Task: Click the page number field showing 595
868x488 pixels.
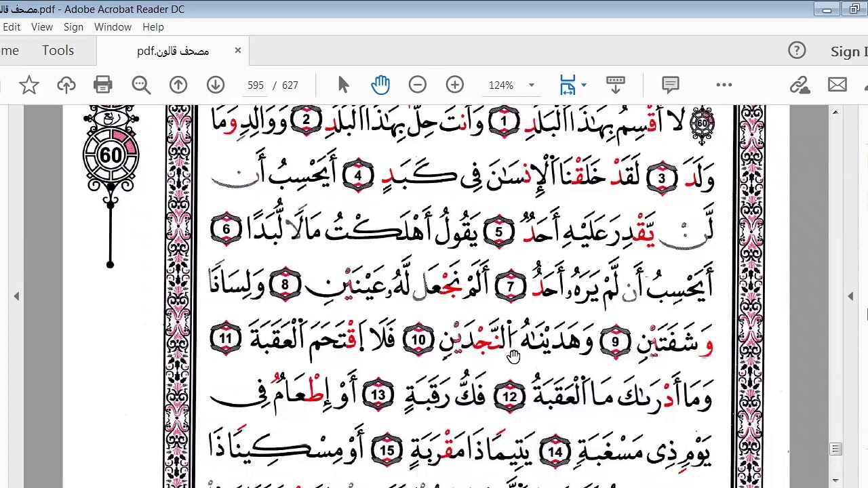Action: (256, 85)
